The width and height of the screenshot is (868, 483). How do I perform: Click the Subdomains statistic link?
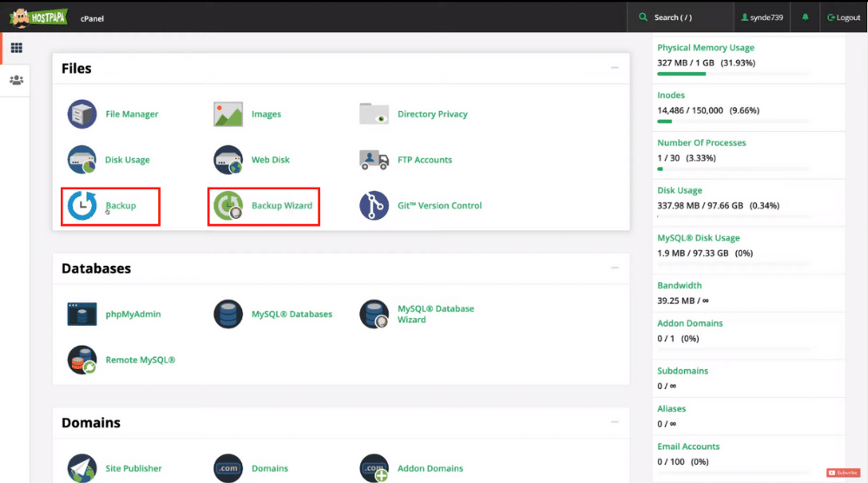tap(682, 371)
